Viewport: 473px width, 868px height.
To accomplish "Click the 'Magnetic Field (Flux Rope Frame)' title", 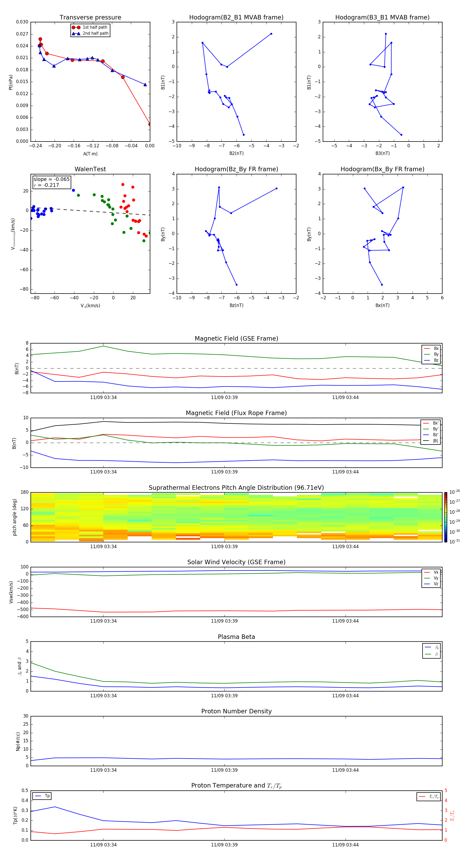I will click(x=236, y=413).
